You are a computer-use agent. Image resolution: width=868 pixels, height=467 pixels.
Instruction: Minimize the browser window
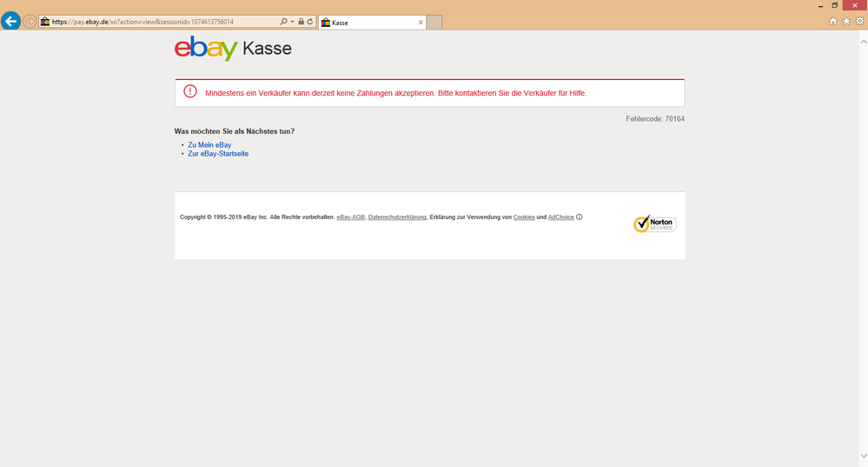tap(820, 5)
